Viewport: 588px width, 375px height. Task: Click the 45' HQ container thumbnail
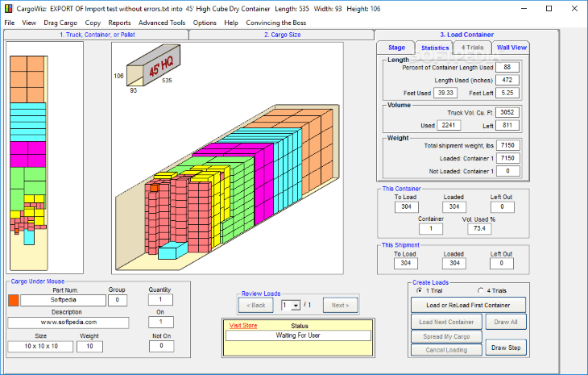coord(153,65)
